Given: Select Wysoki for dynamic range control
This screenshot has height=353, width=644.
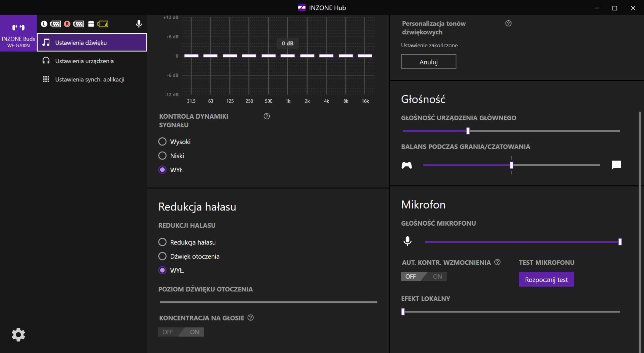Looking at the screenshot, I should click(162, 141).
